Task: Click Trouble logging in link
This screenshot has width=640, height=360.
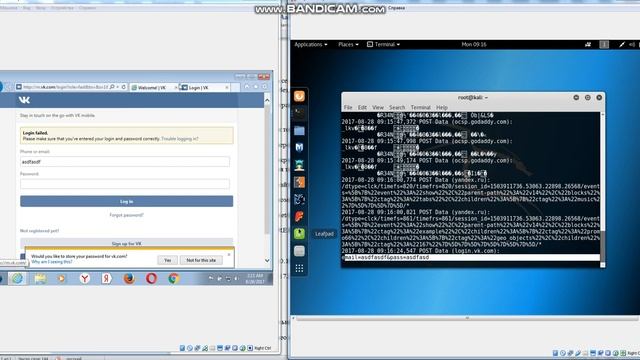Action: coord(180,139)
